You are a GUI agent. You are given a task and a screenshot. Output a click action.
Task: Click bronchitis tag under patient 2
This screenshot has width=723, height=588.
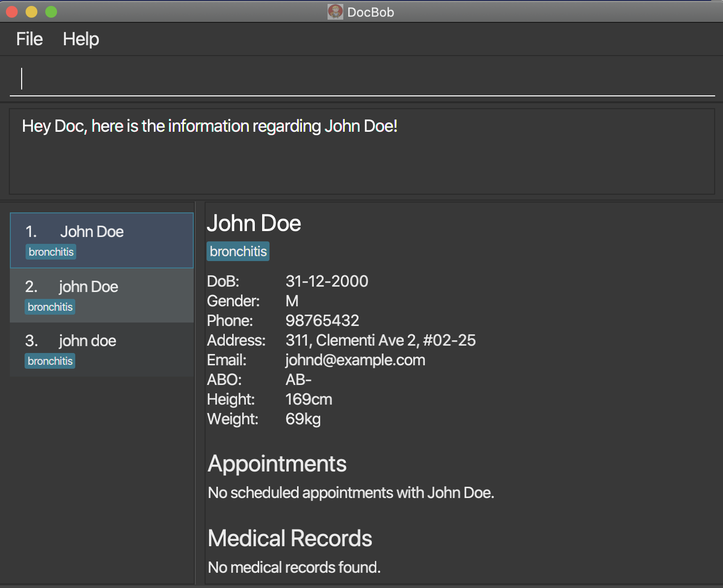50,307
